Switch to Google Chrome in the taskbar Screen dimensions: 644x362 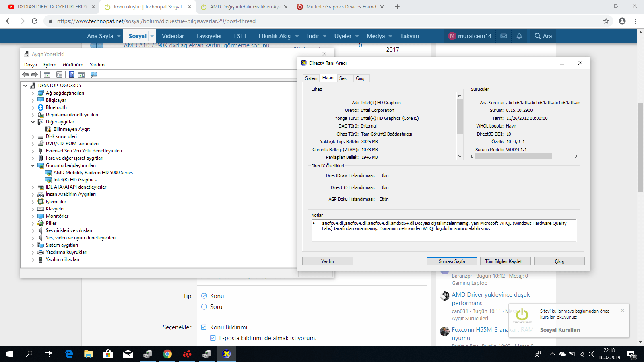coord(167,354)
